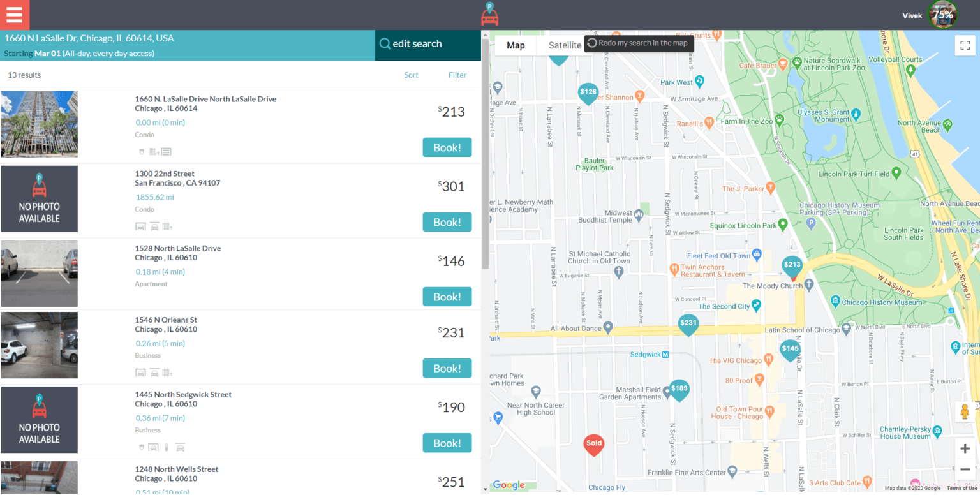Screen dimensions: 980x495
Task: Open photo of 1528 North LaSalle Drive listing
Action: (x=39, y=273)
